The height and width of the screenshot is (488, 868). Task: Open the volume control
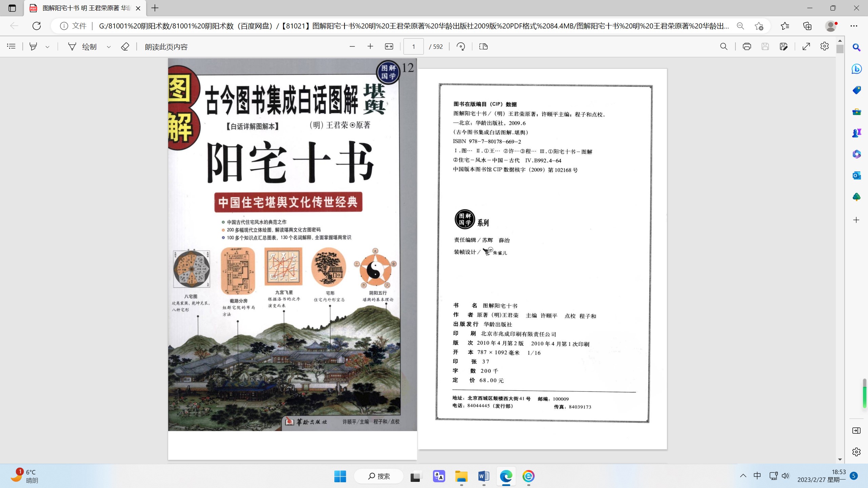pos(786,476)
